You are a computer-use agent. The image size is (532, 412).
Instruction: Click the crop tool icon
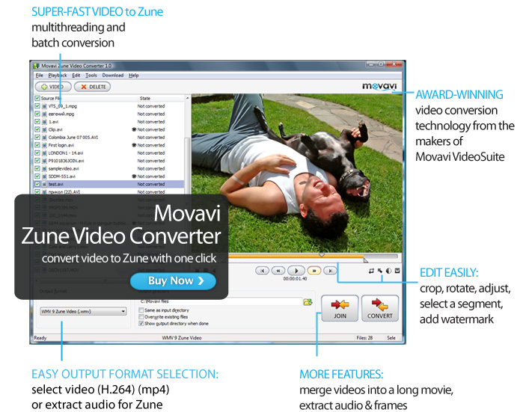click(x=371, y=271)
